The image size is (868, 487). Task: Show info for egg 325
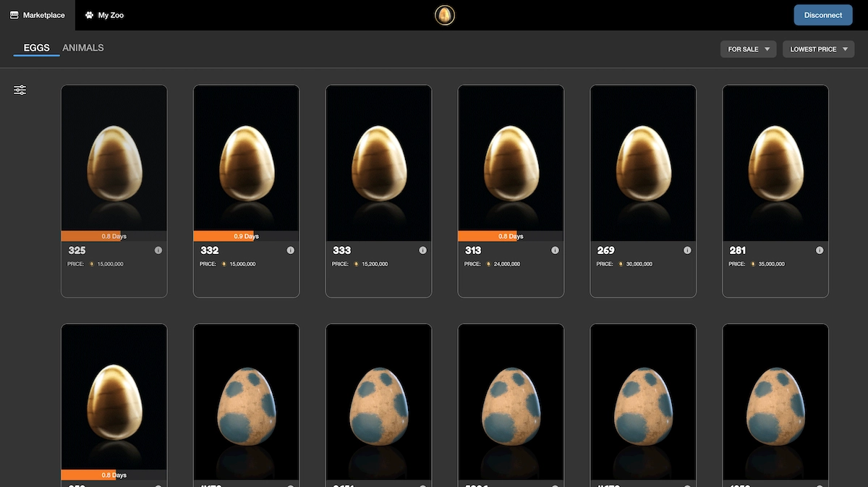158,250
